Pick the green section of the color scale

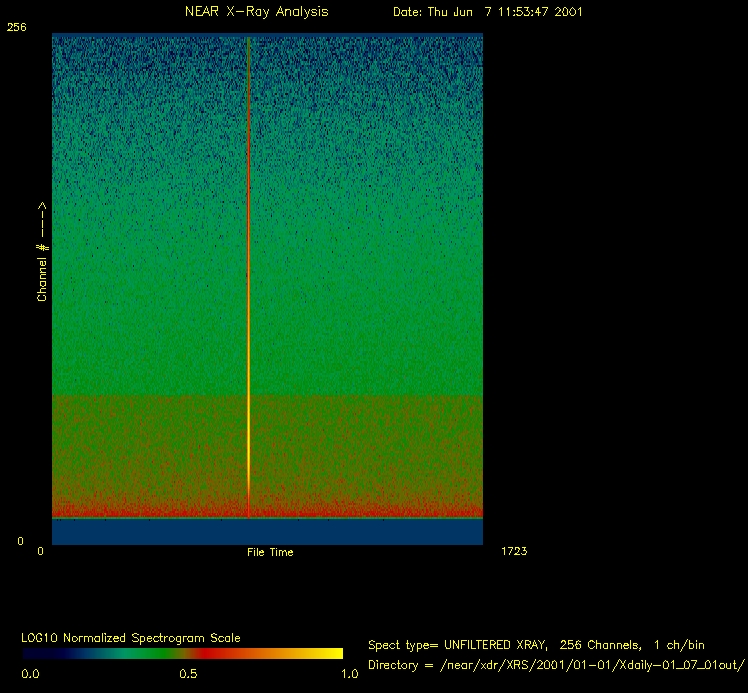120,653
